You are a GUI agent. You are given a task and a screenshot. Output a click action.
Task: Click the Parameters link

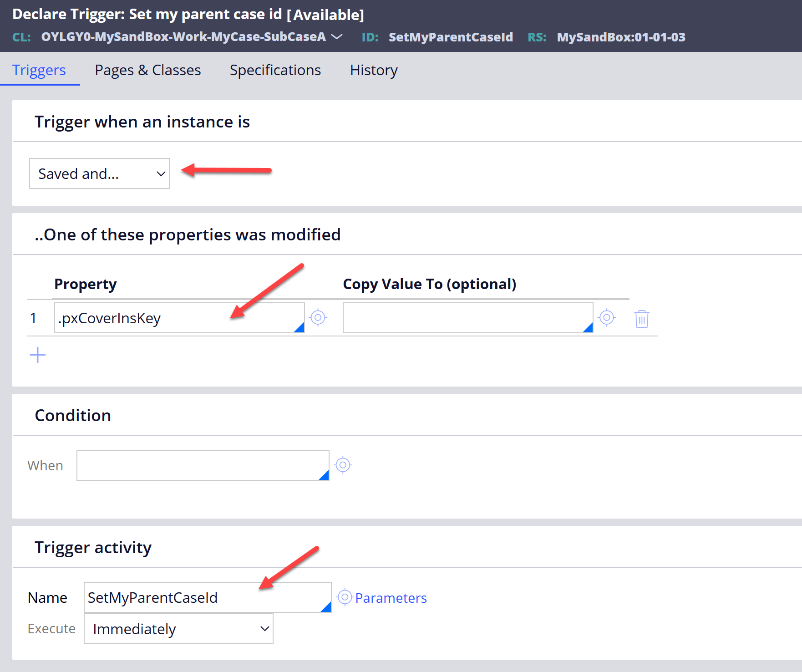391,598
